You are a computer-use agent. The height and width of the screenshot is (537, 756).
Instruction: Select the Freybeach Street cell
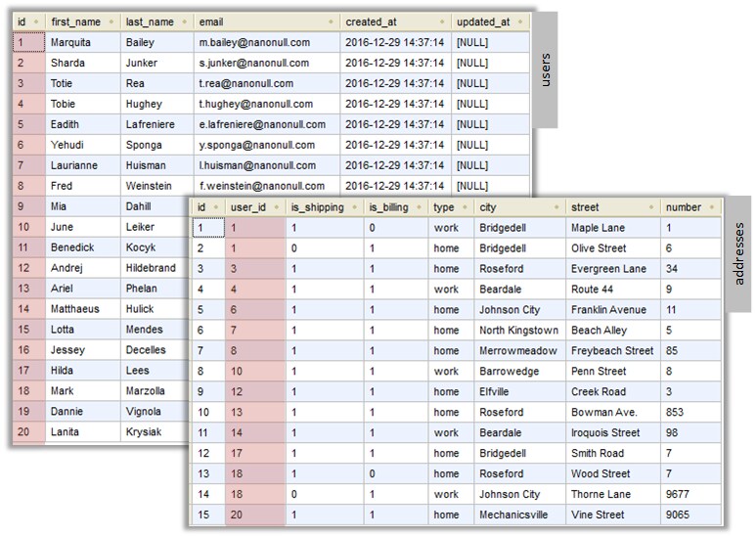[611, 351]
